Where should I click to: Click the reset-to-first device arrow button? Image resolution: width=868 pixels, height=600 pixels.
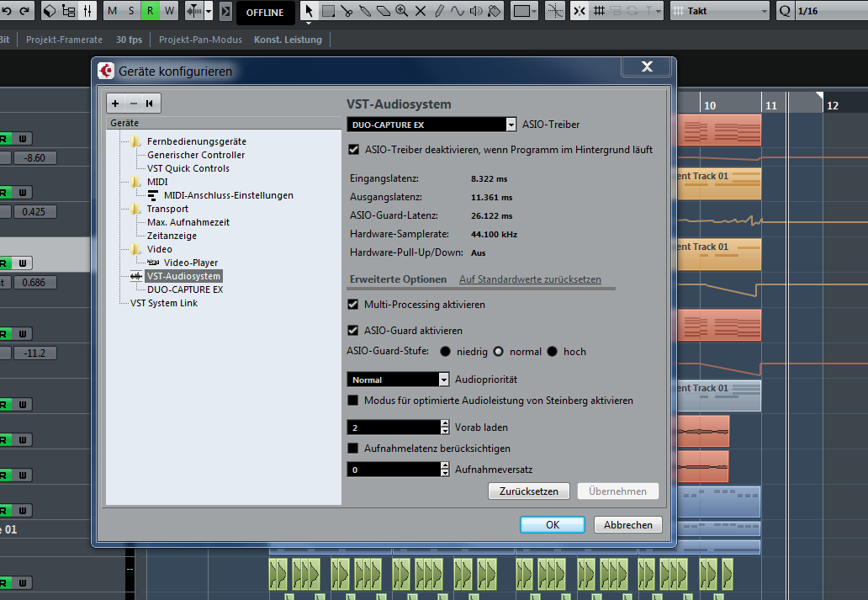[x=149, y=104]
